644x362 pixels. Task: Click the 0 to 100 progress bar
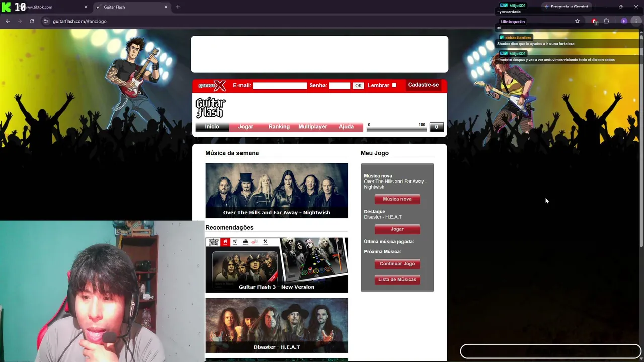tap(397, 129)
